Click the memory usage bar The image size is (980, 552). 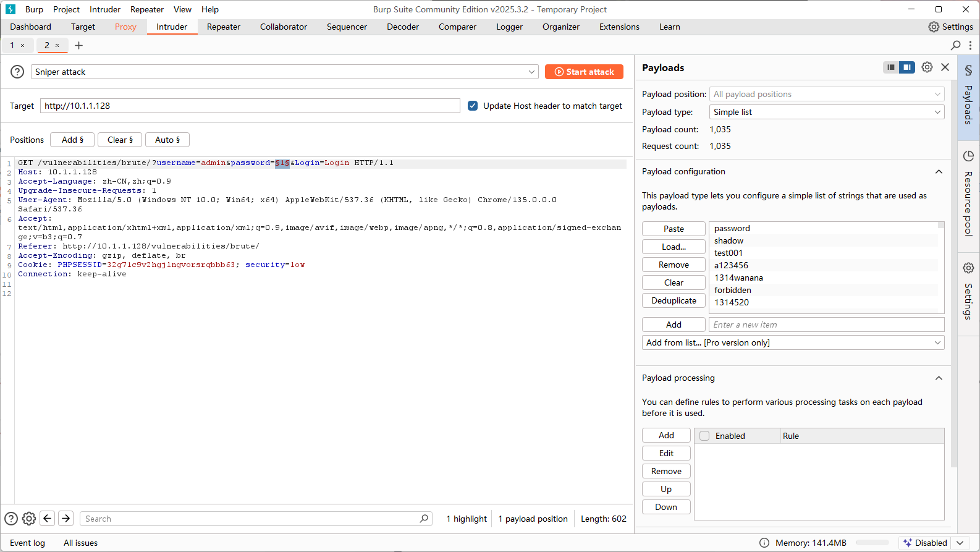coord(872,543)
